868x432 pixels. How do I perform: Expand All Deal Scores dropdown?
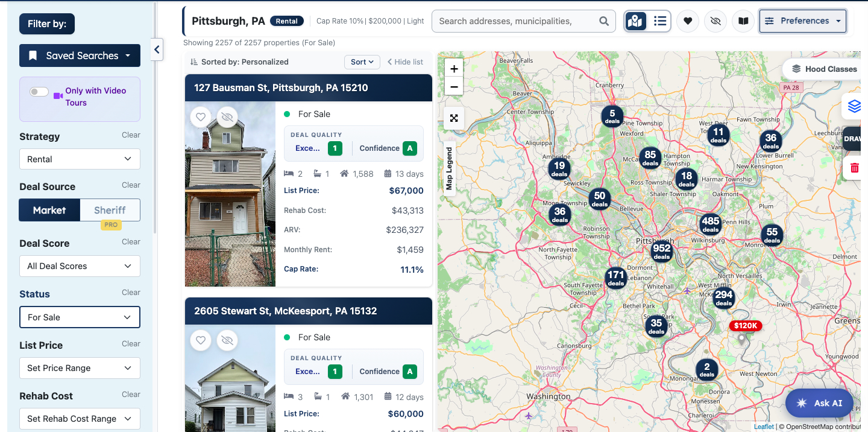80,266
